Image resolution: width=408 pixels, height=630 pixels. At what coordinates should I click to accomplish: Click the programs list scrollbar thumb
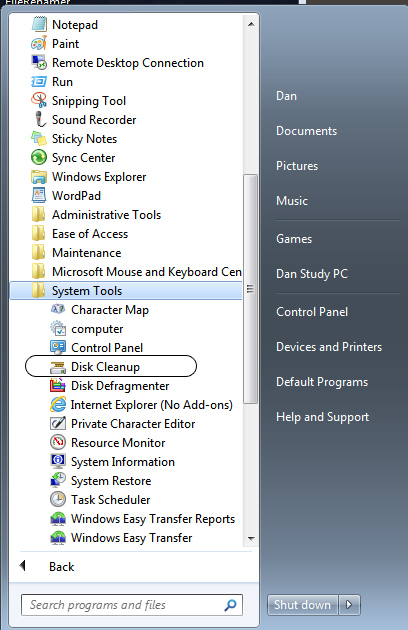pos(250,288)
